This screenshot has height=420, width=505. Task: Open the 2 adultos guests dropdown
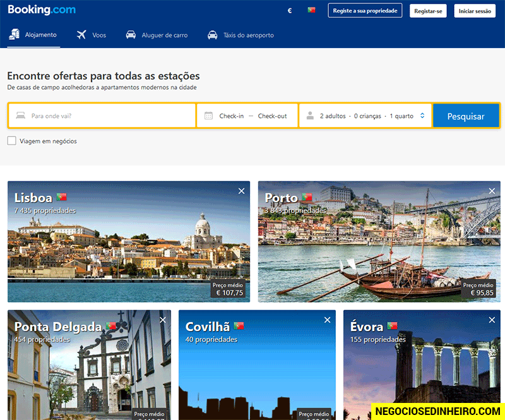coord(365,116)
